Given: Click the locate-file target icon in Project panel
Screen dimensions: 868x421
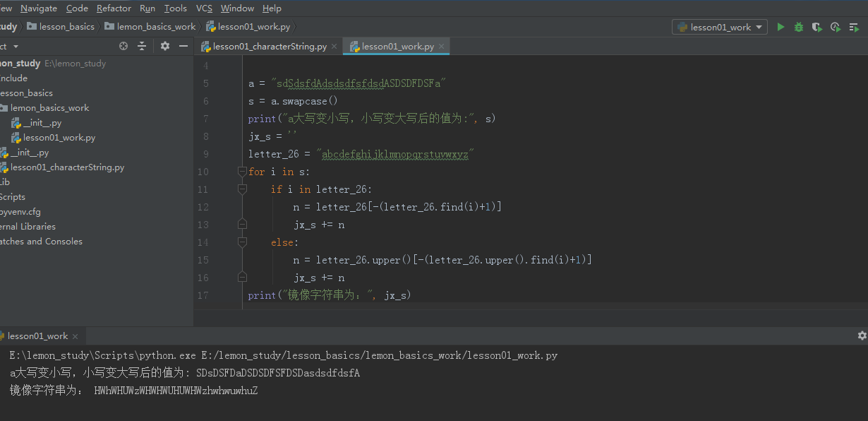Looking at the screenshot, I should [x=123, y=46].
